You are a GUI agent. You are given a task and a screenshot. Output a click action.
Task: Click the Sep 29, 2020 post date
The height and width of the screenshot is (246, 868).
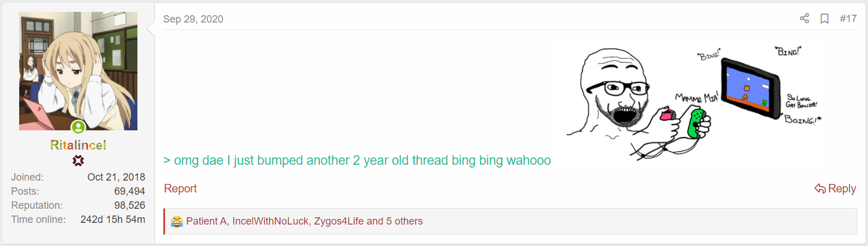click(193, 19)
